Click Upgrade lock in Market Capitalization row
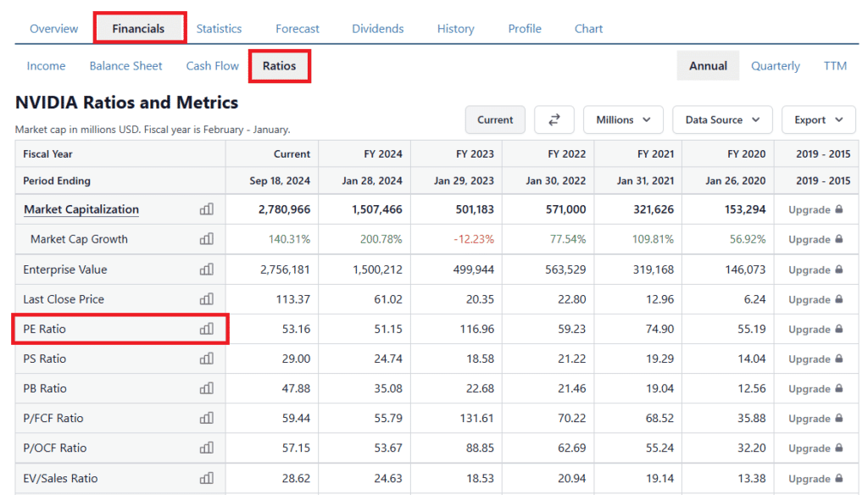Screen dimensions: 868x495 (815, 209)
